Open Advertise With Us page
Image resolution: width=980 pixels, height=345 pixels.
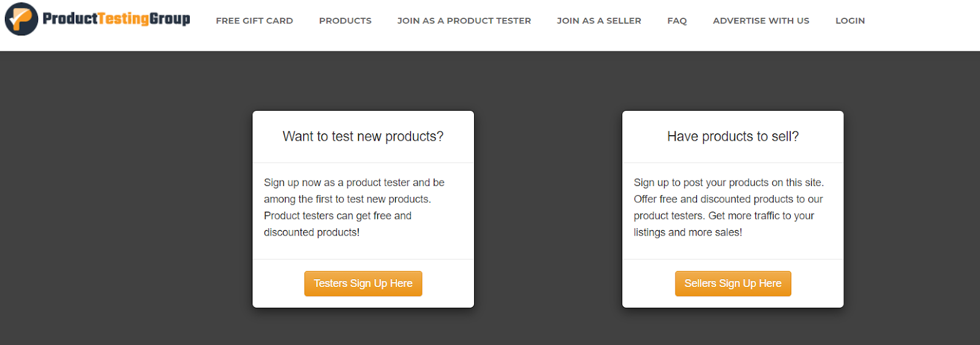(x=761, y=21)
